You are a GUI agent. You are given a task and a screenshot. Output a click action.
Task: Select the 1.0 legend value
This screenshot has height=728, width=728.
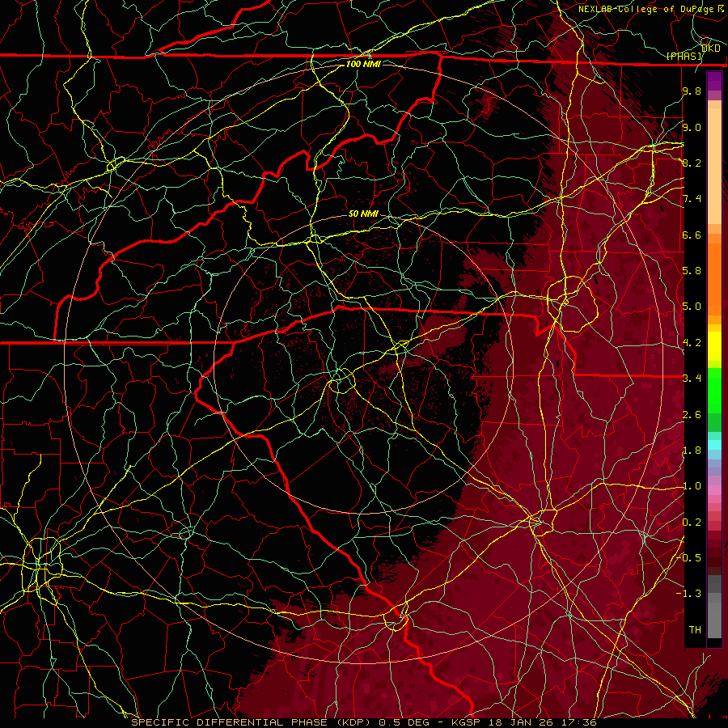(692, 485)
